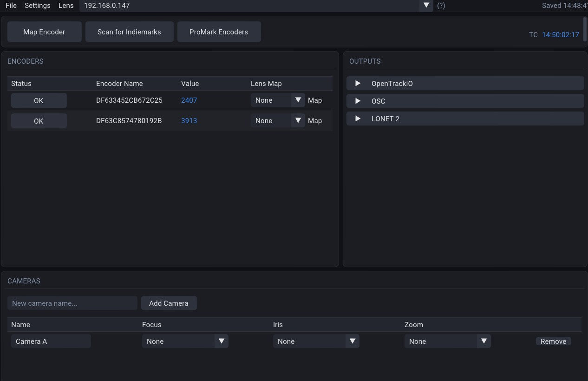Viewport: 588px width, 381px height.
Task: Open ProMark Encoders
Action: click(x=219, y=32)
